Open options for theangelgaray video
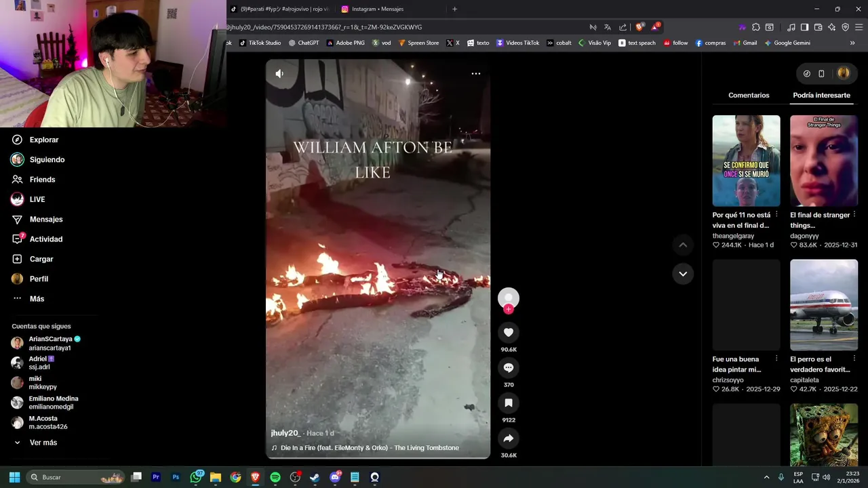 click(x=776, y=214)
